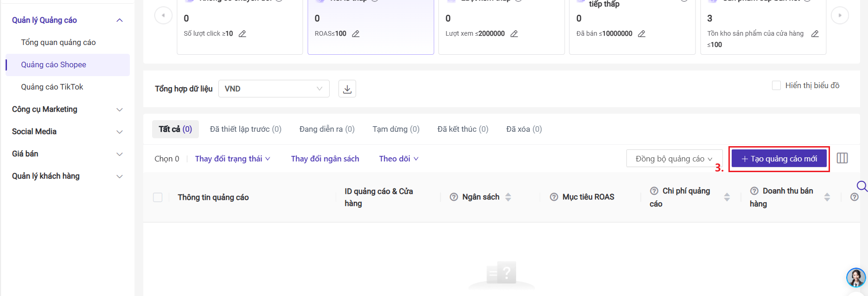Edit the ROAS≤100 threshold pencil icon
This screenshot has width=868, height=296.
point(356,34)
